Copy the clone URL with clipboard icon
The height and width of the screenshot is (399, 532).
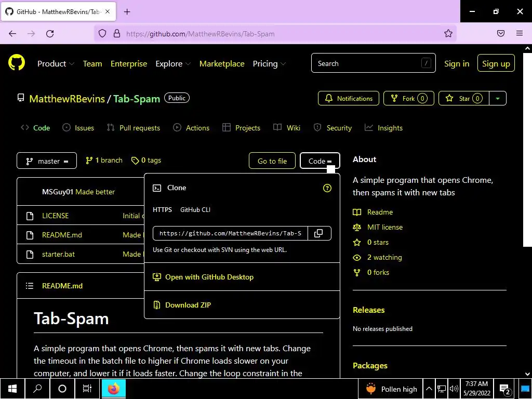pyautogui.click(x=319, y=233)
